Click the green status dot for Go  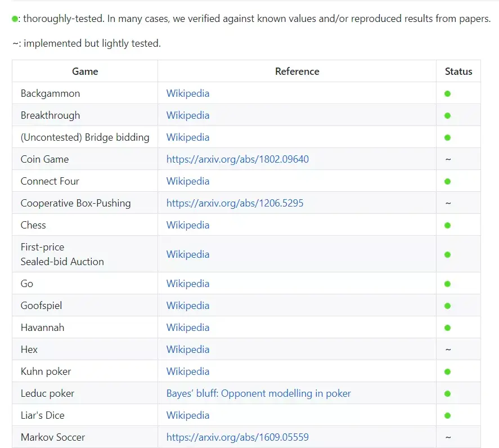[448, 284]
